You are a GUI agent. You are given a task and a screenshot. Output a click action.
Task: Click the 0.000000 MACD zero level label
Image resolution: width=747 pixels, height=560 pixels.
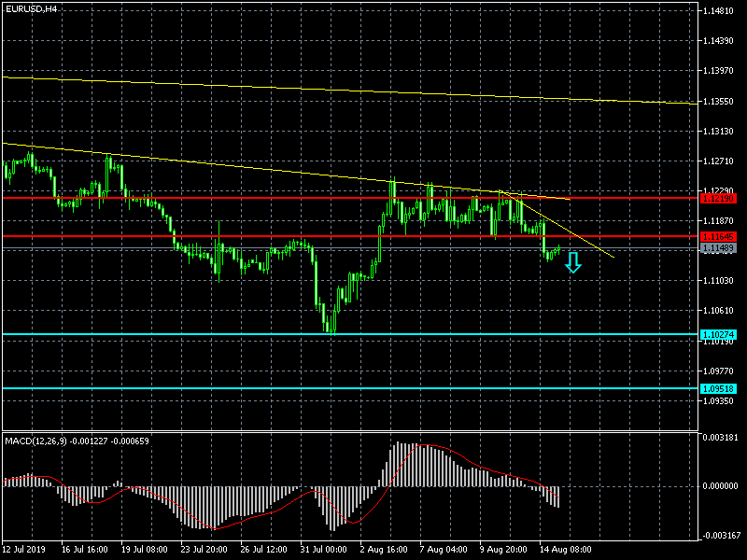pyautogui.click(x=722, y=486)
